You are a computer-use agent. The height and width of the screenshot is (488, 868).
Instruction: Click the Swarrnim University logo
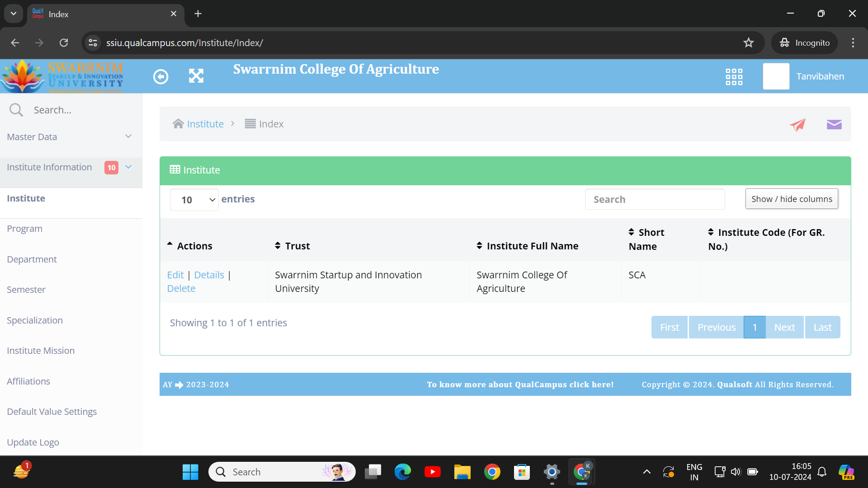tap(62, 76)
